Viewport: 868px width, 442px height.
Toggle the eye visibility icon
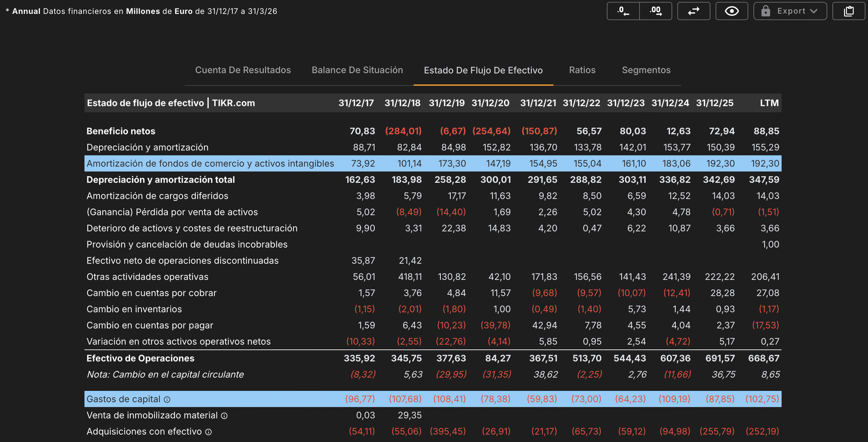[x=731, y=11]
